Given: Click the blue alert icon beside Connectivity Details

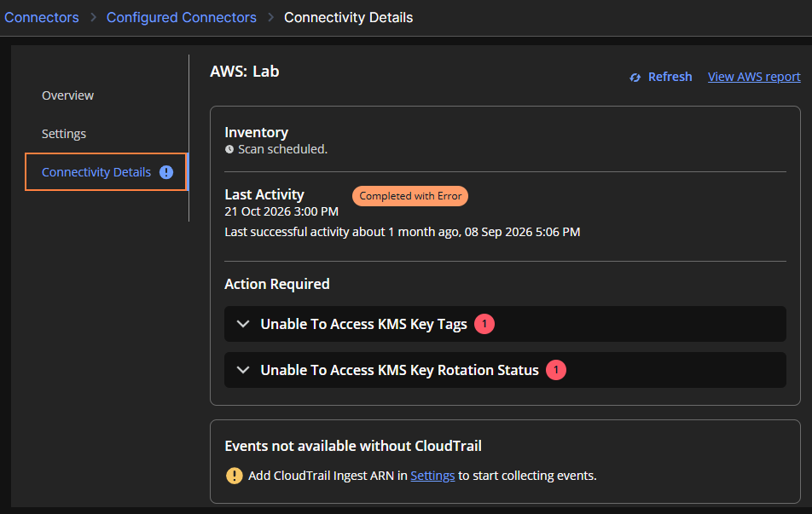Looking at the screenshot, I should pyautogui.click(x=166, y=172).
